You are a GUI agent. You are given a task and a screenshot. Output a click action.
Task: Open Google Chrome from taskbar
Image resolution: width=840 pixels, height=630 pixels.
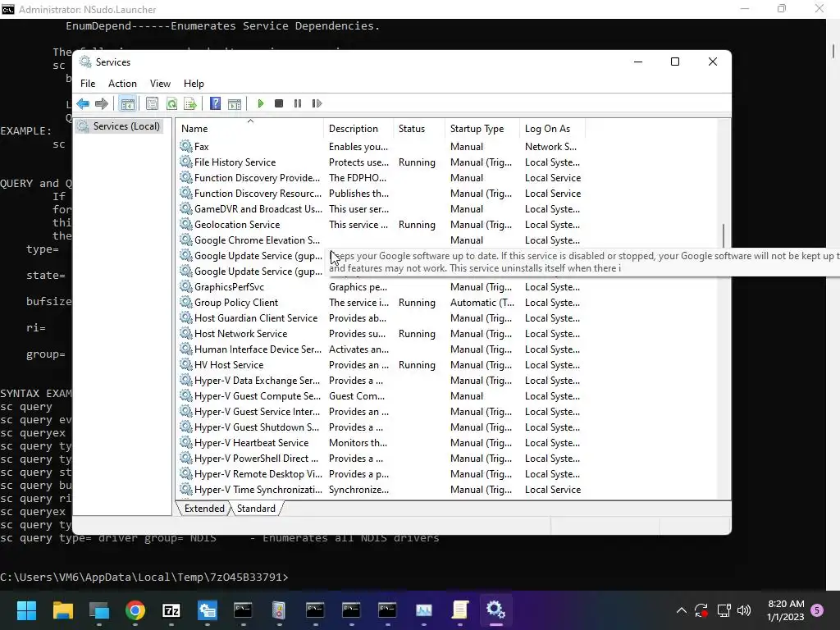click(x=135, y=610)
